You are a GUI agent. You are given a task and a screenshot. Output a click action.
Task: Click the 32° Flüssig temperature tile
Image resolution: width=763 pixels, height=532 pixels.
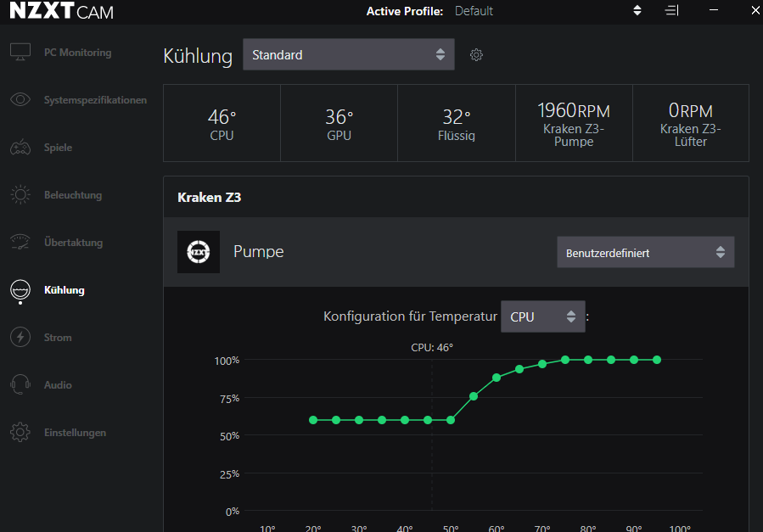457,123
